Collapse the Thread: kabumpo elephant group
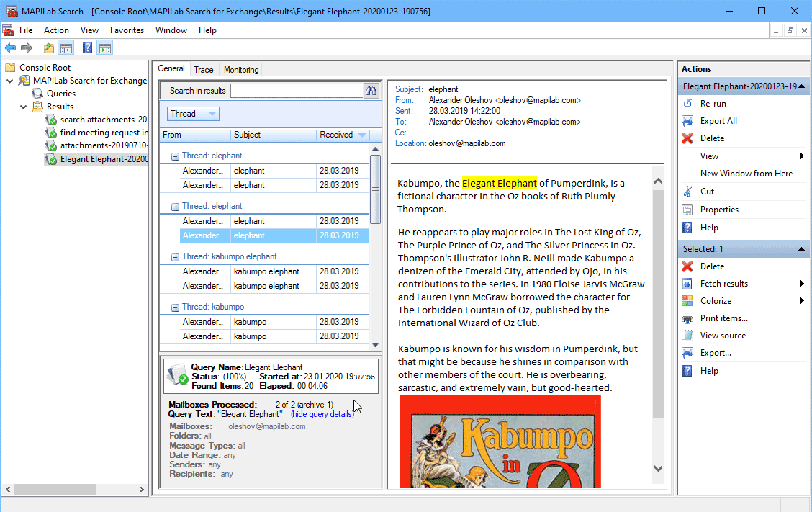This screenshot has width=812, height=512. point(175,257)
